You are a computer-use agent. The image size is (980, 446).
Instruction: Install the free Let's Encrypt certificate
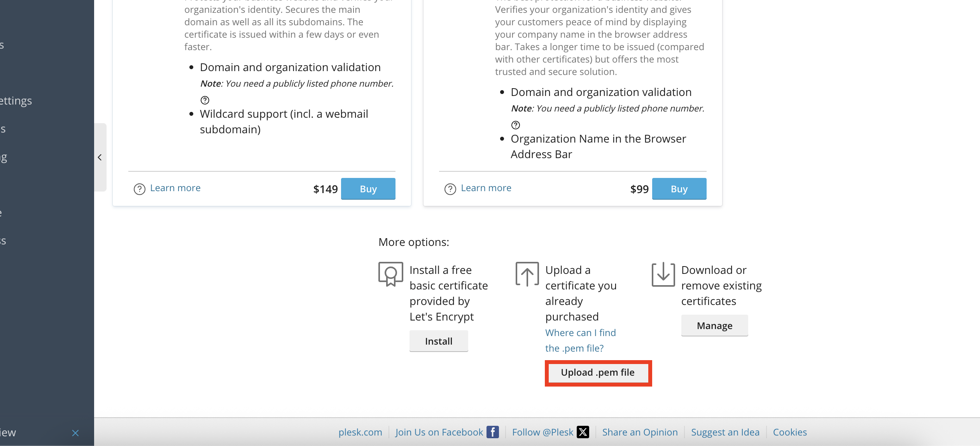[x=439, y=341]
